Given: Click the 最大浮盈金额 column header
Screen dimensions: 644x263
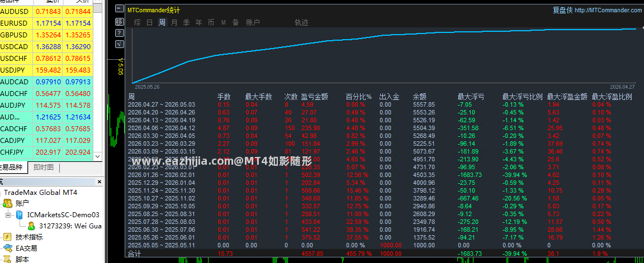Looking at the screenshot, I should 567,97.
